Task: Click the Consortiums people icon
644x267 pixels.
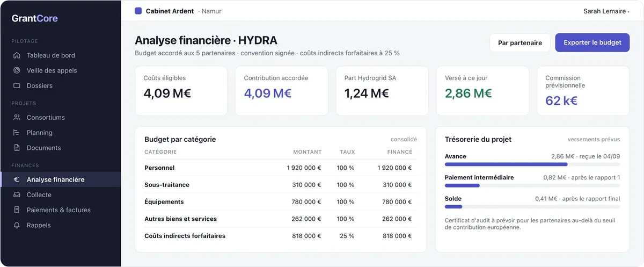Action: (x=17, y=117)
